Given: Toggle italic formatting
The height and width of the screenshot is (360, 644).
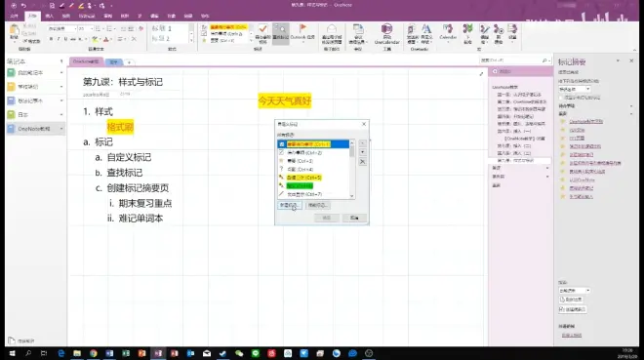Looking at the screenshot, I should click(59, 39).
